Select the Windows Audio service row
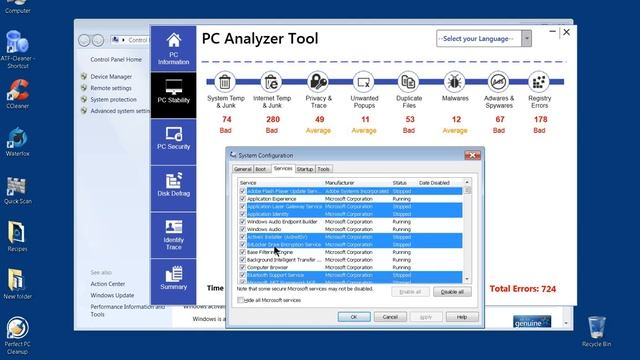 coord(351,229)
